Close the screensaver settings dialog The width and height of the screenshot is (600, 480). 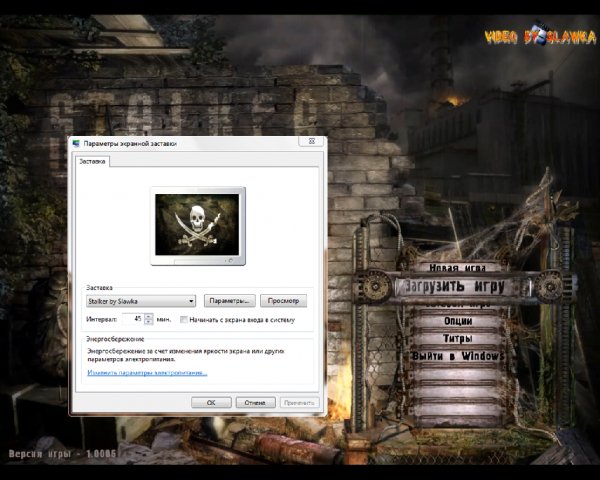[311, 141]
